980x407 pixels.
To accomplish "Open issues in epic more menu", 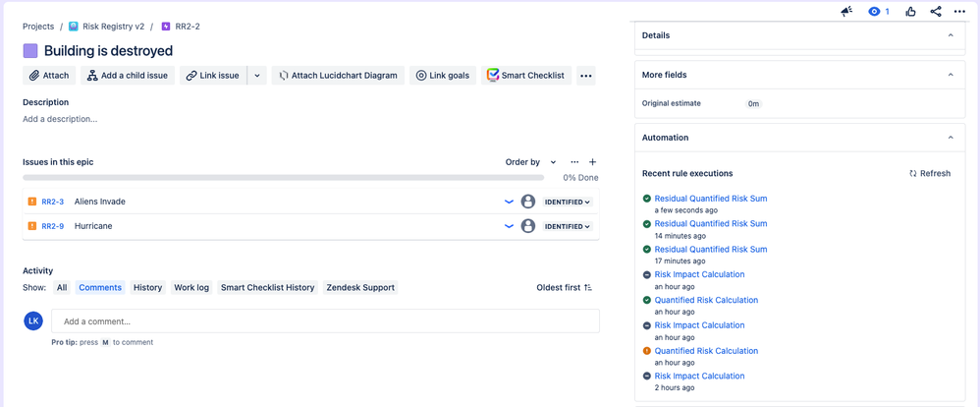I will pos(574,162).
